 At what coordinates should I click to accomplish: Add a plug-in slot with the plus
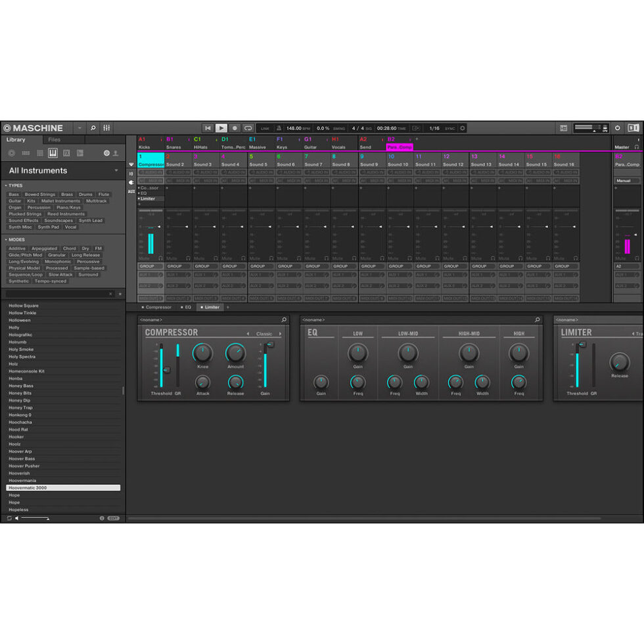(x=228, y=308)
